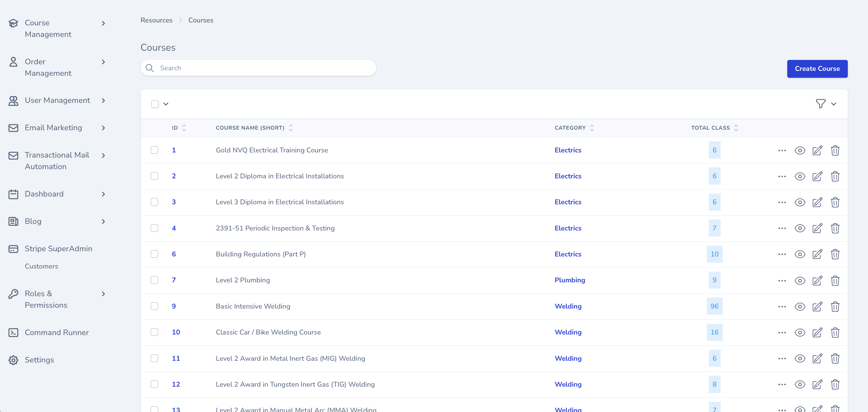Delete Classic Car / Bike Welding Course

point(835,332)
